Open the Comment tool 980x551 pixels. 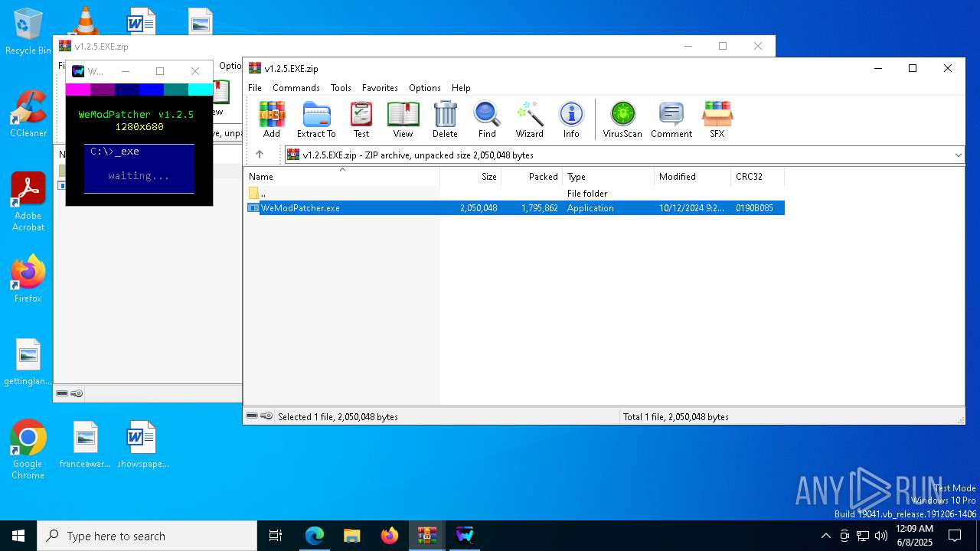tap(671, 120)
